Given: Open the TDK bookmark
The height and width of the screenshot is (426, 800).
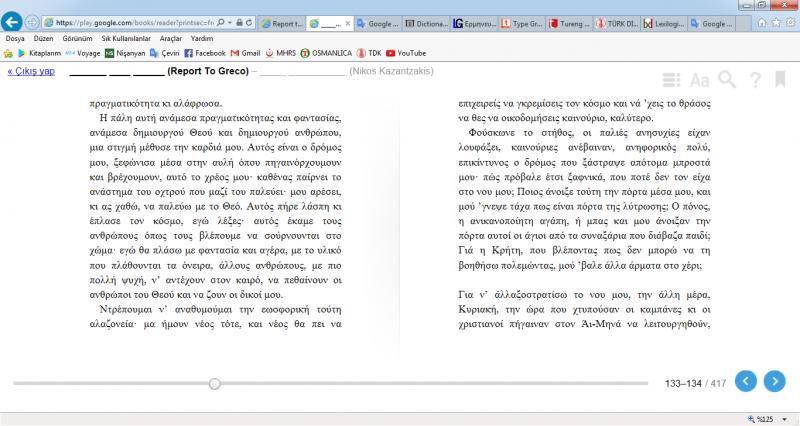Looking at the screenshot, I should point(369,53).
